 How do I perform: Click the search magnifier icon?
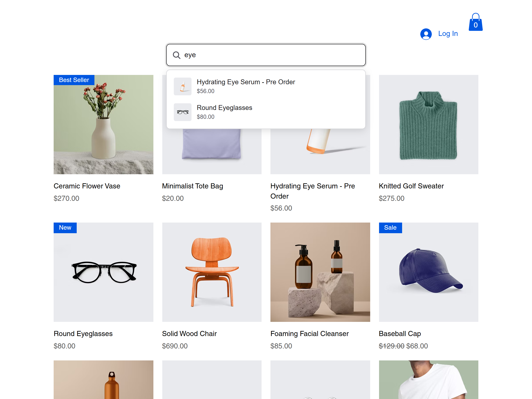(x=176, y=55)
